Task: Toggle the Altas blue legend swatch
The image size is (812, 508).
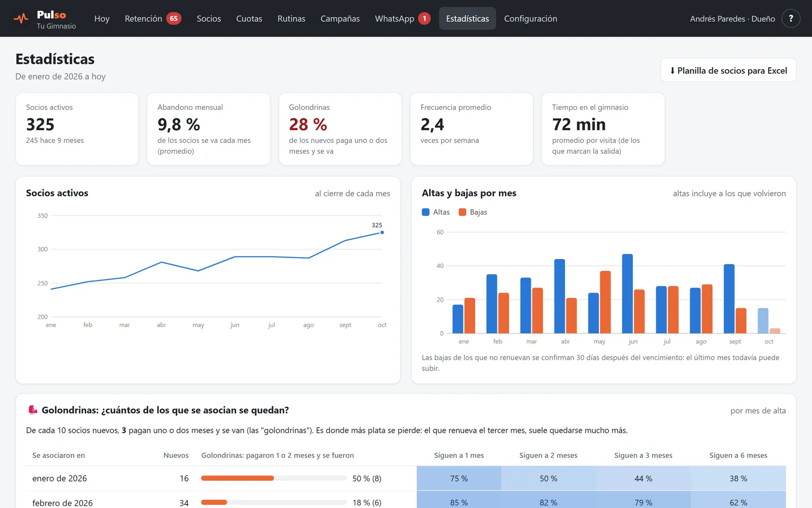Action: tap(426, 212)
